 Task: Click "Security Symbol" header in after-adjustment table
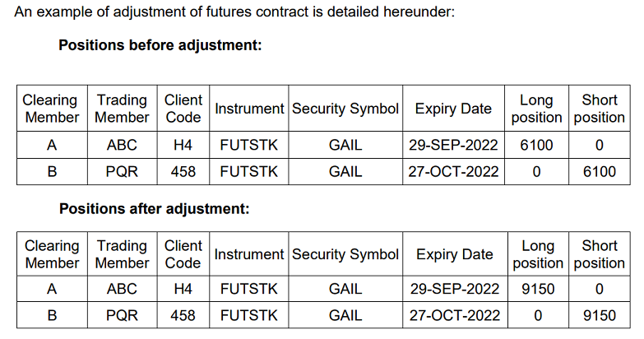pyautogui.click(x=345, y=254)
